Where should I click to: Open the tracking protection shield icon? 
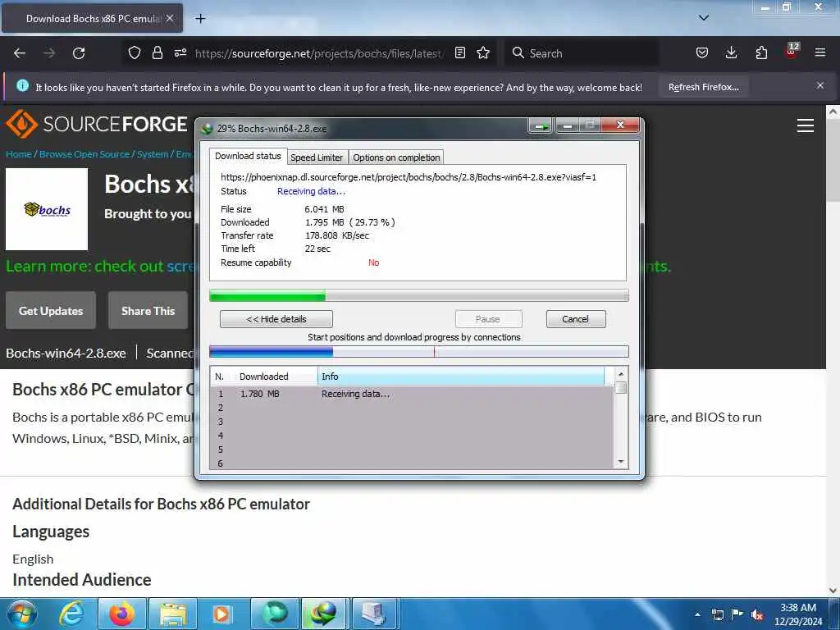point(135,53)
